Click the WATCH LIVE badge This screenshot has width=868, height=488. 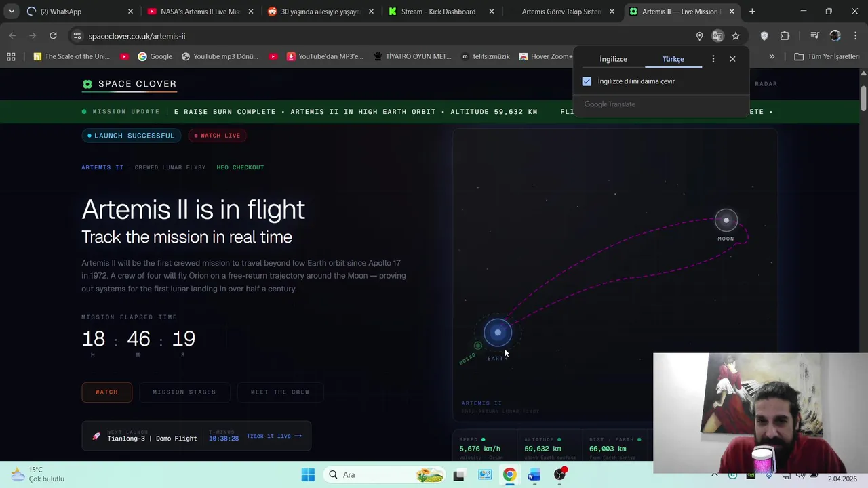tap(217, 136)
